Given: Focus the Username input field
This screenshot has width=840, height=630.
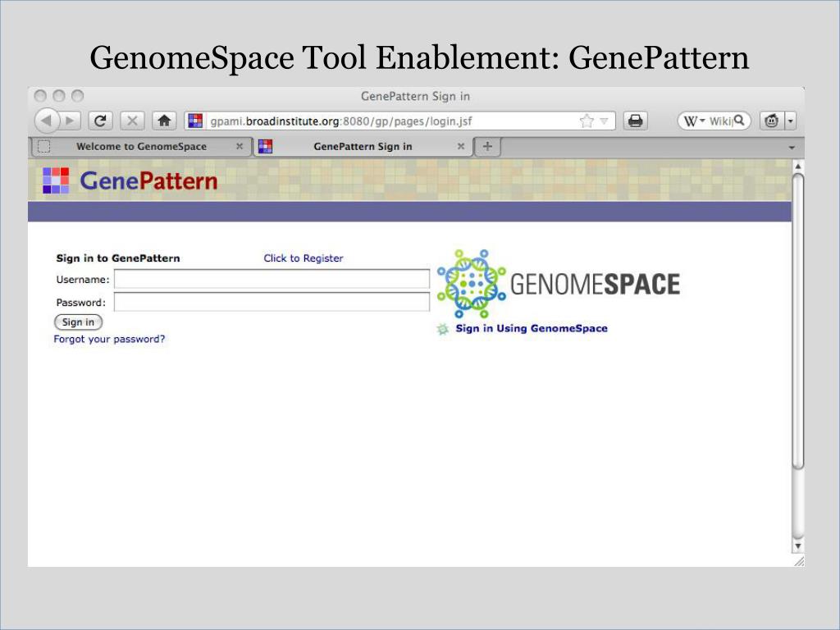Looking at the screenshot, I should click(272, 279).
